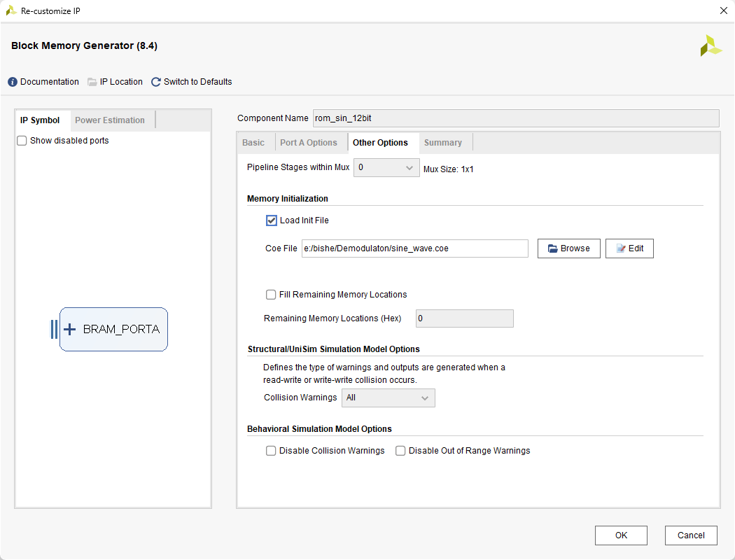The image size is (735, 560).
Task: Click the Cancel button
Action: click(x=691, y=535)
